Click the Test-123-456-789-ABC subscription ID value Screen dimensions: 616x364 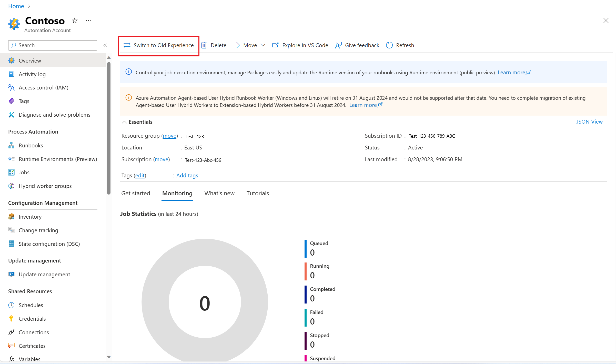click(432, 136)
